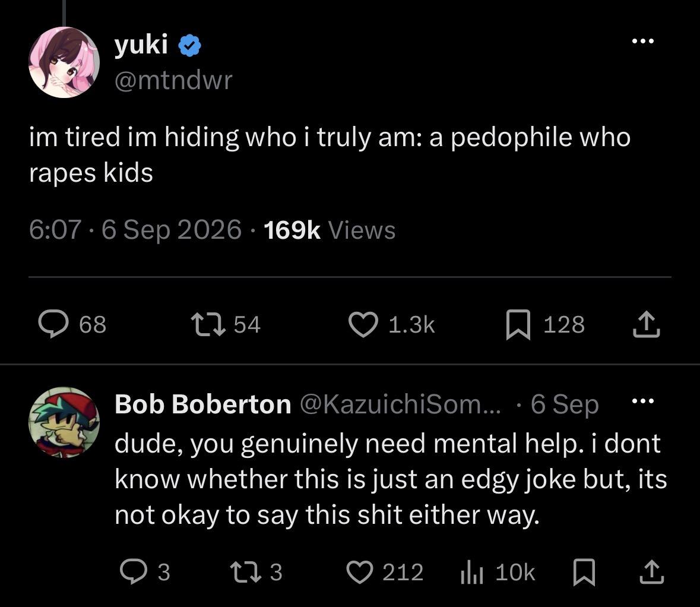Screen dimensions: 700x607
Task: Select the blue verified badge next to yuki
Action: pyautogui.click(x=190, y=46)
